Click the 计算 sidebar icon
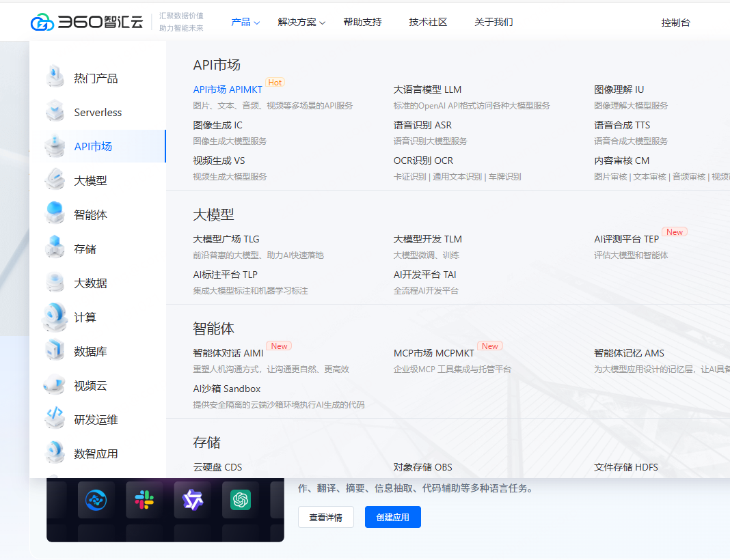Screen dimensions: 730x560 pos(55,316)
